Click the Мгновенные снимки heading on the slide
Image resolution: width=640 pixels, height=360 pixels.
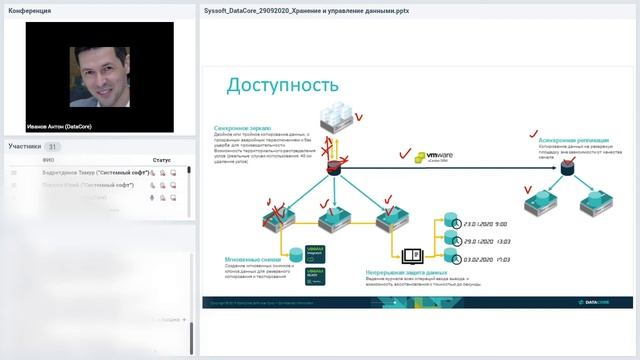pos(253,259)
